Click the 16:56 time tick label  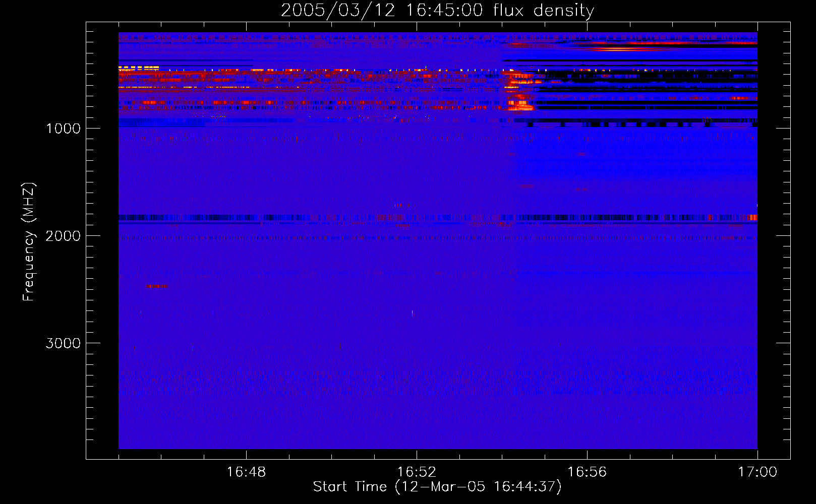587,472
